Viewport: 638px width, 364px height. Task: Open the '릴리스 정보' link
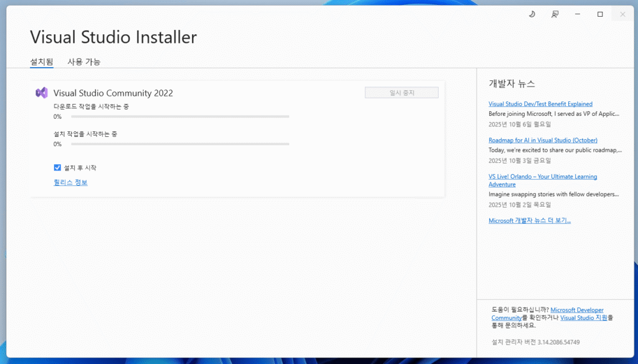point(70,182)
